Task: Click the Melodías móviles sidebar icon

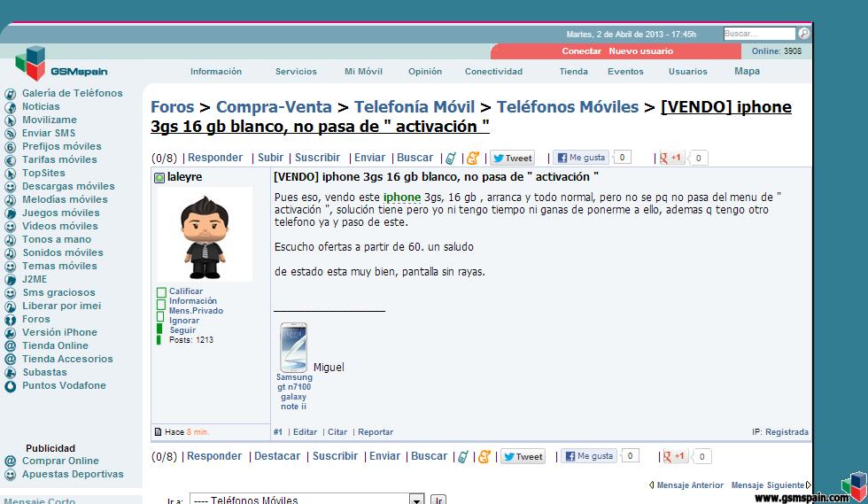Action: pos(10,200)
